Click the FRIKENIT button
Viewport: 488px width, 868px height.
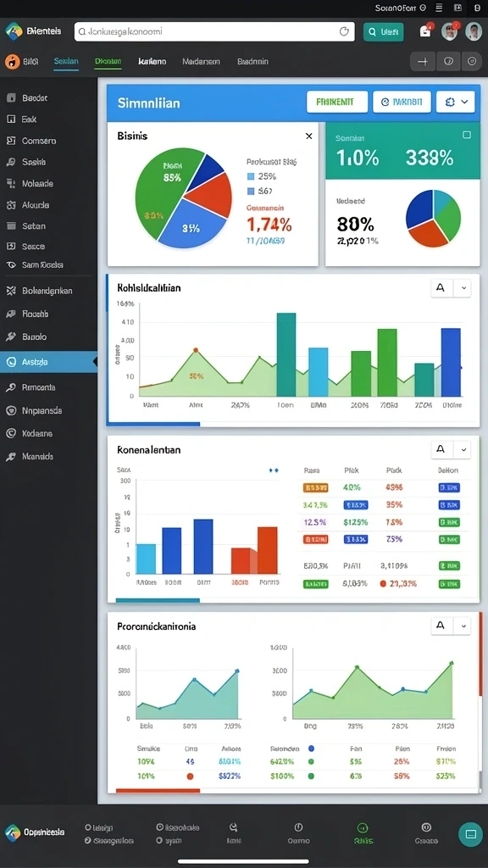pos(337,102)
